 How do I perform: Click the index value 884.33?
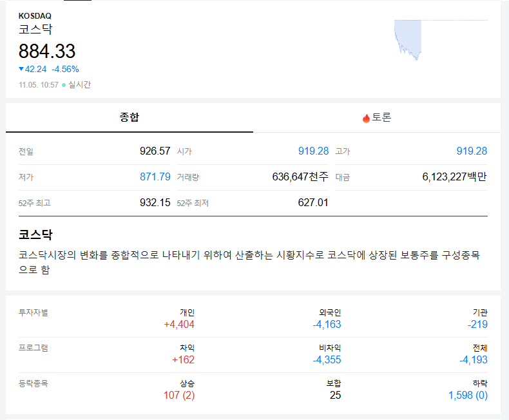pyautogui.click(x=47, y=52)
